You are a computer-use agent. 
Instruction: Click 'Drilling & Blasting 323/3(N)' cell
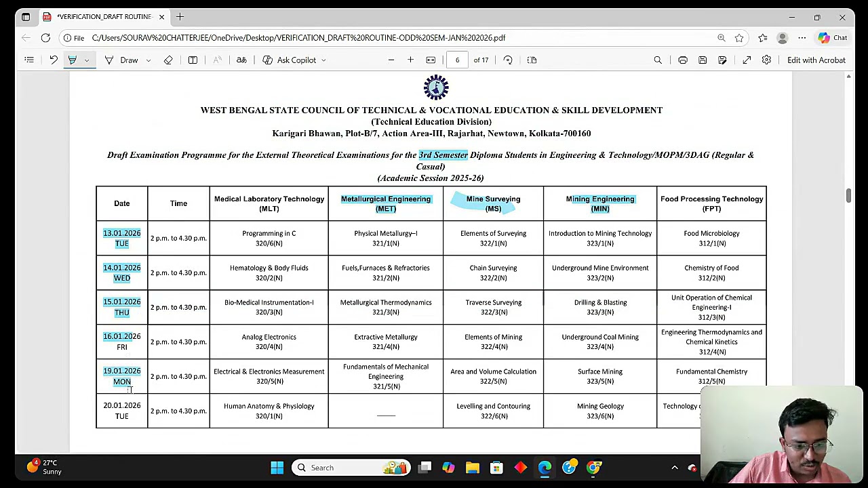coord(600,307)
